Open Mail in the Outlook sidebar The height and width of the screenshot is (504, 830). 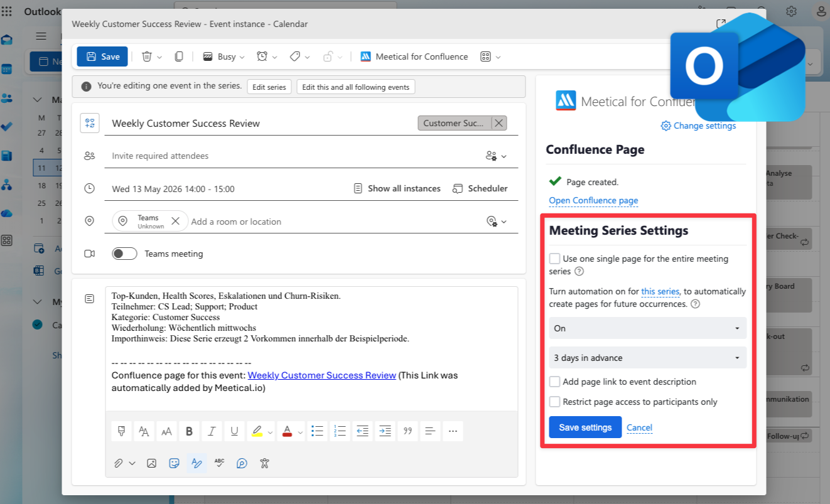coord(7,40)
